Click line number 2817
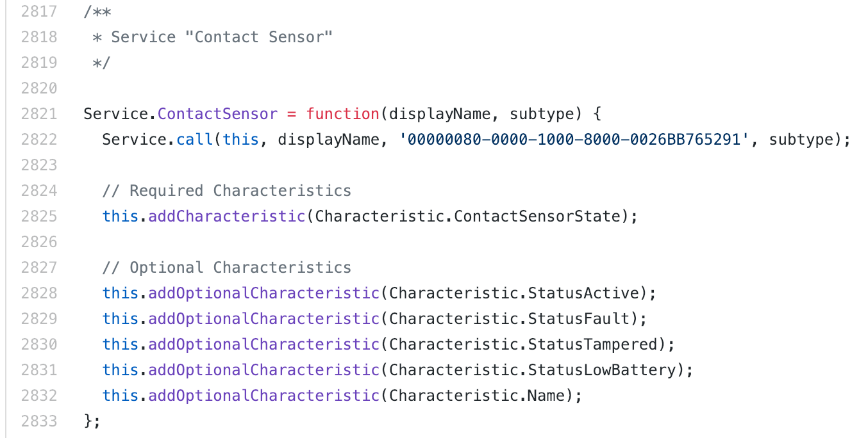Viewport: 868px width, 438px height. click(x=39, y=12)
